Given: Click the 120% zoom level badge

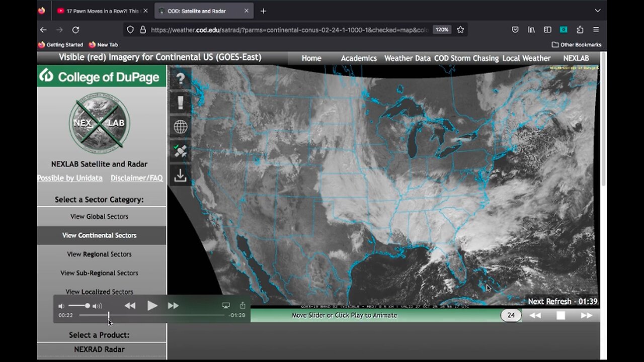Looking at the screenshot, I should (442, 30).
